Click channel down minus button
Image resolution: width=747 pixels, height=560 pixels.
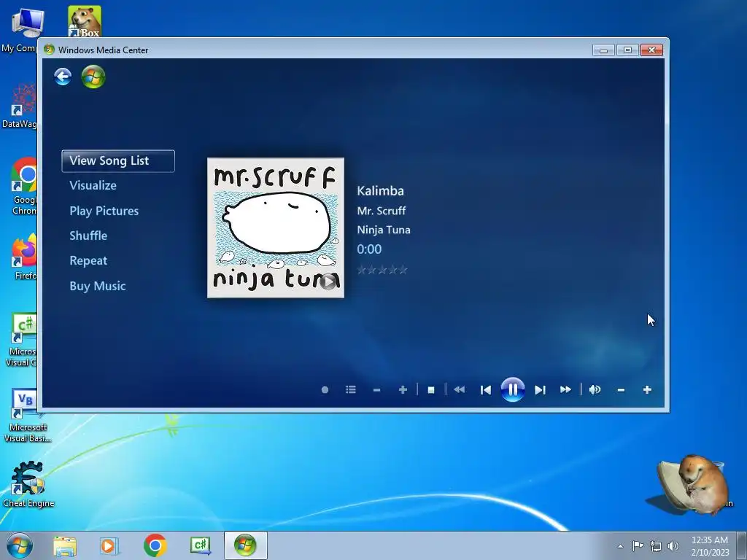pyautogui.click(x=377, y=390)
